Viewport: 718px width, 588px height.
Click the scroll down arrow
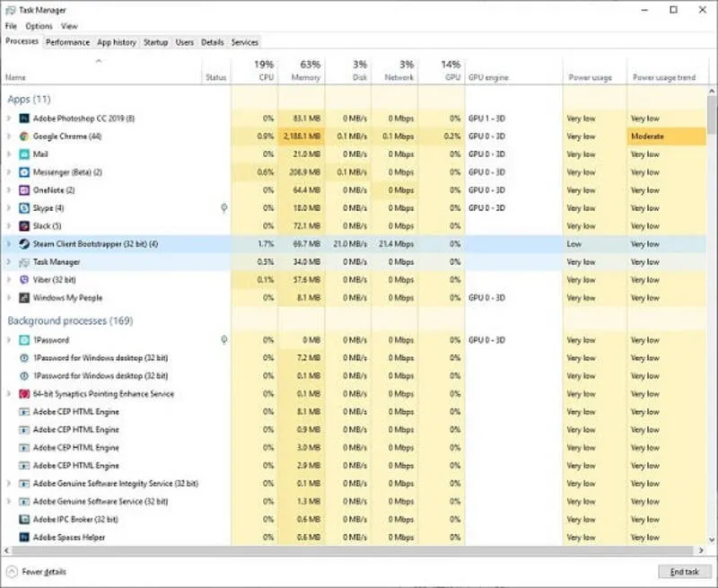(712, 540)
